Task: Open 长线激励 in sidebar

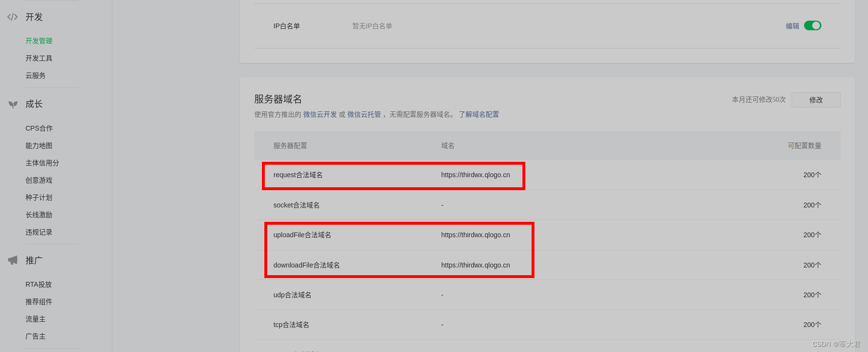Action: pyautogui.click(x=39, y=215)
